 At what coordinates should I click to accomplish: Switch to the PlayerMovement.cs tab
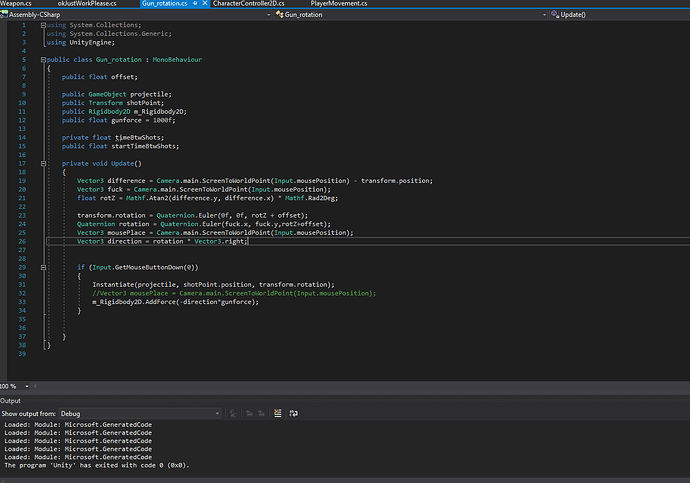click(340, 5)
